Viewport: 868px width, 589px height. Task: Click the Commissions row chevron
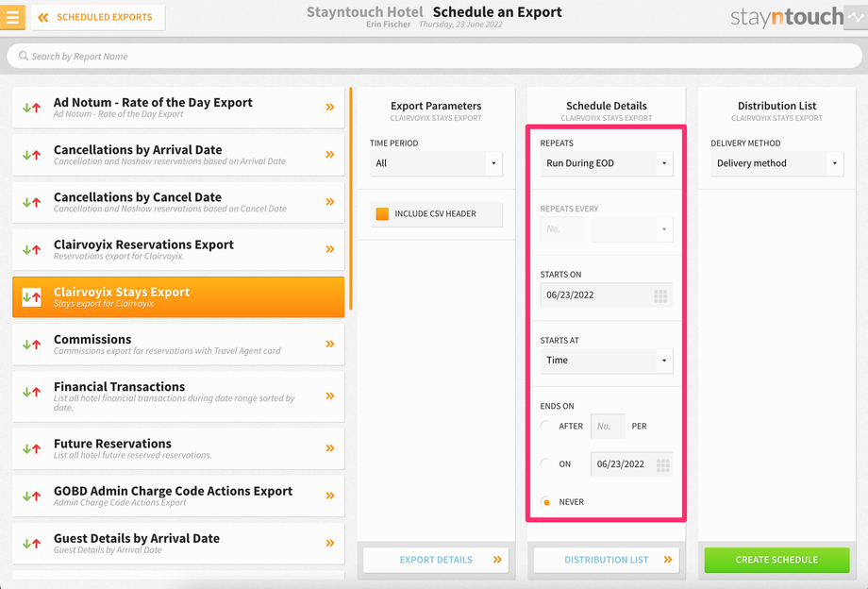(330, 344)
